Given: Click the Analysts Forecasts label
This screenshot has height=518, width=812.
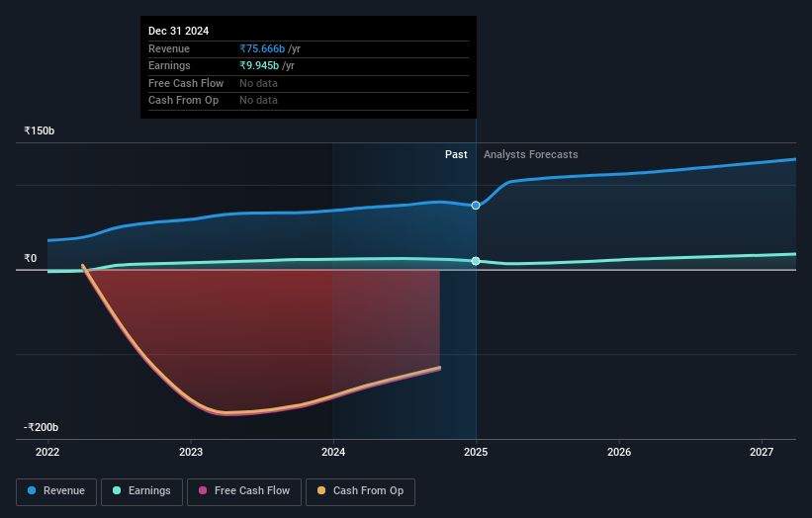Looking at the screenshot, I should [x=531, y=154].
